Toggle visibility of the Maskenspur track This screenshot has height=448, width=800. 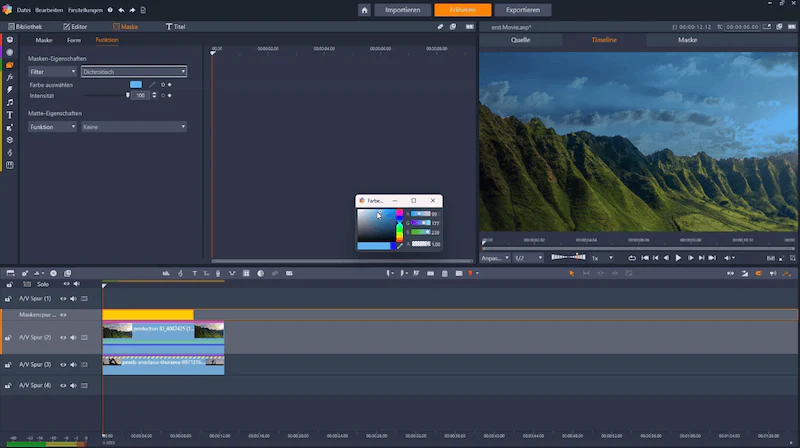pyautogui.click(x=63, y=315)
